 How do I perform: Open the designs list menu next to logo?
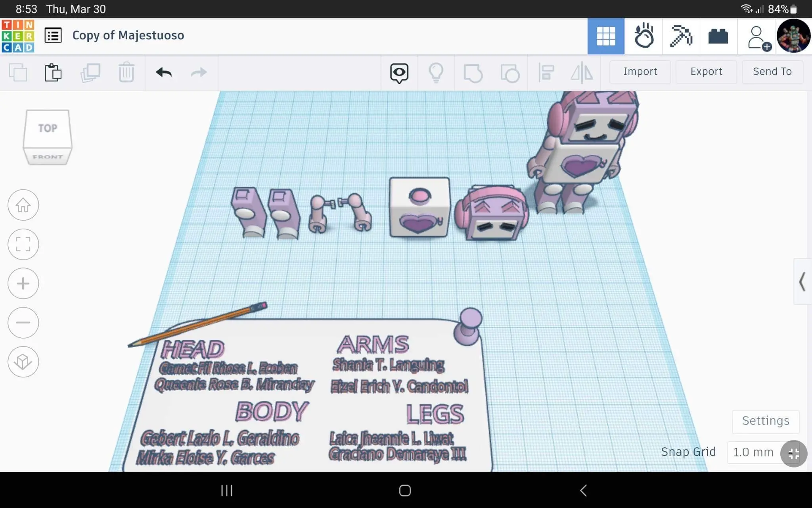(x=53, y=35)
